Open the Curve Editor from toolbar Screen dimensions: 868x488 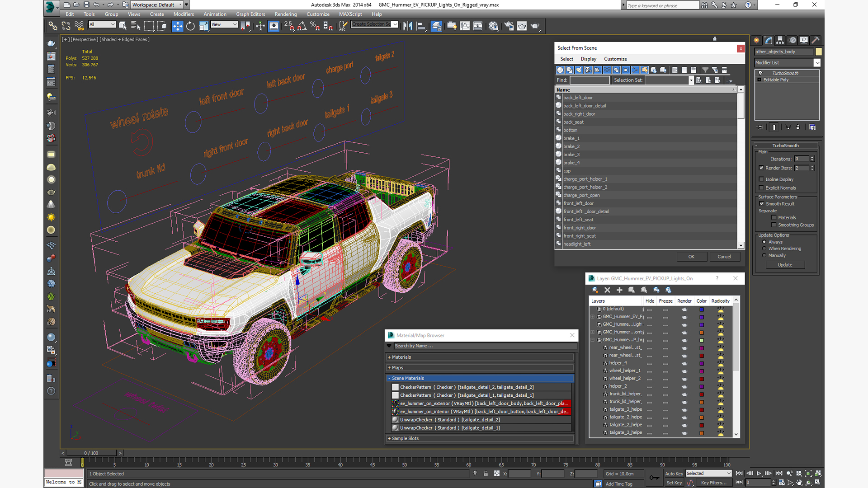(x=465, y=26)
